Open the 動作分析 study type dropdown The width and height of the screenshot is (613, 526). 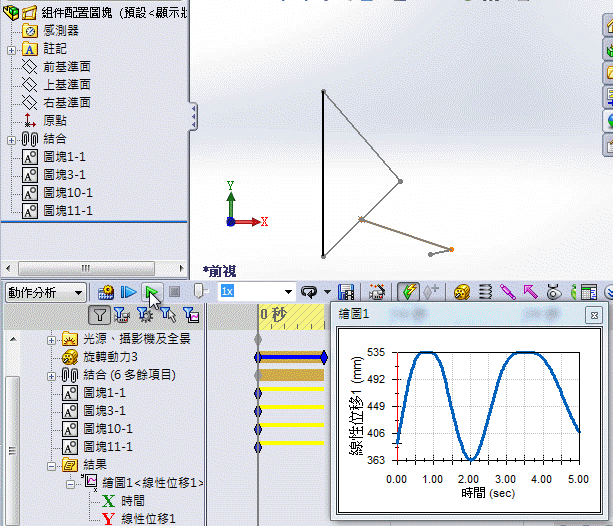[x=78, y=293]
